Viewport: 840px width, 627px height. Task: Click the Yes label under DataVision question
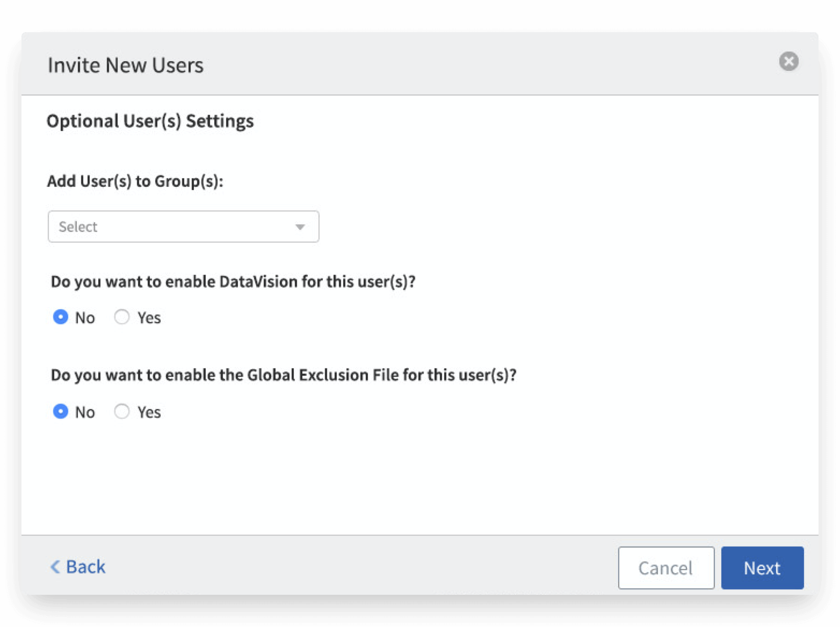click(x=149, y=318)
